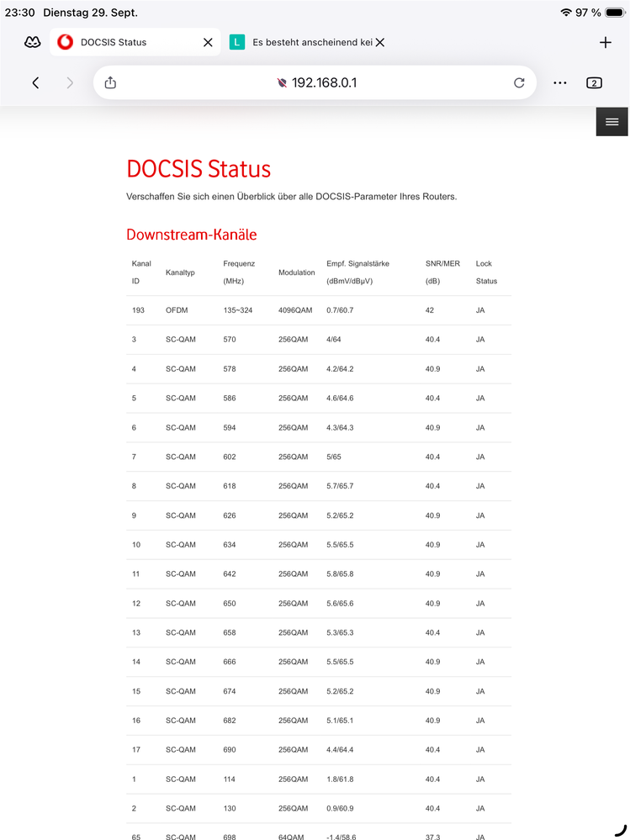Image resolution: width=630 pixels, height=840 pixels.
Task: Select the OFDM channel type cell
Action: [177, 310]
